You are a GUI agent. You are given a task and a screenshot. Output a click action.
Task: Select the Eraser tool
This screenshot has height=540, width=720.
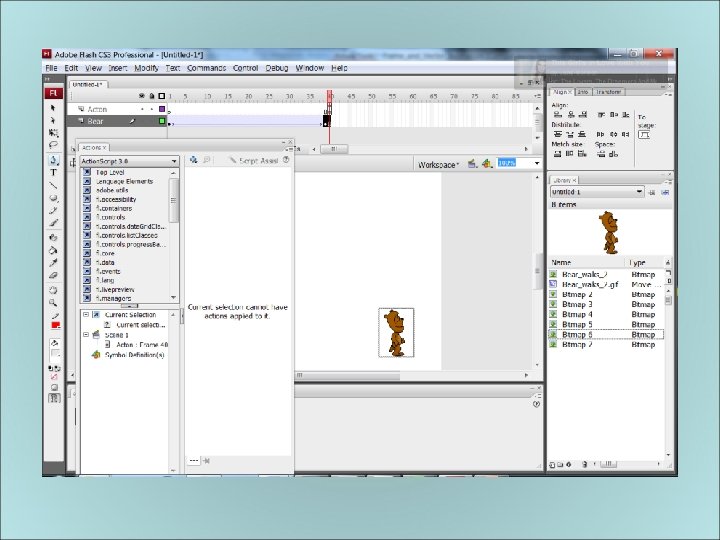[53, 276]
